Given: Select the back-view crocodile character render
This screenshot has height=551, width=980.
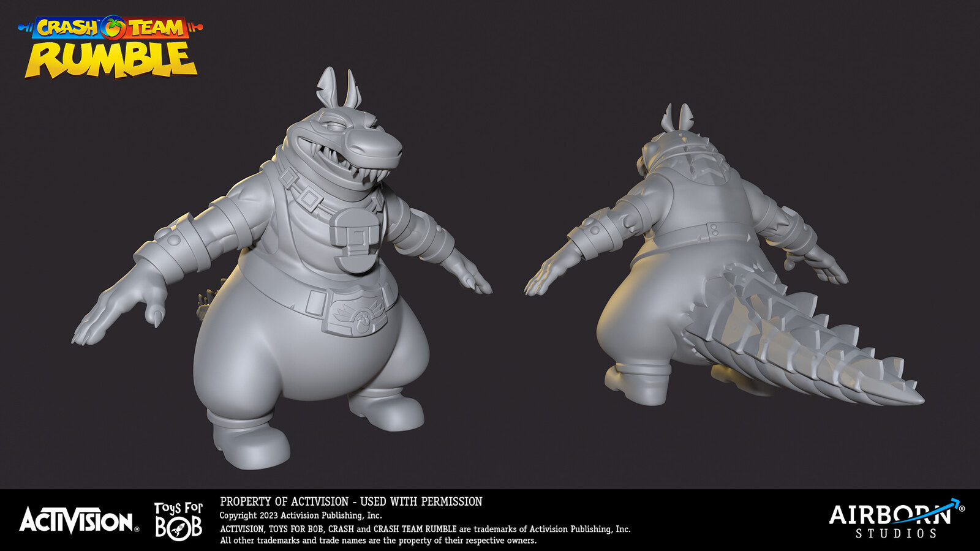Looking at the screenshot, I should point(725,255).
